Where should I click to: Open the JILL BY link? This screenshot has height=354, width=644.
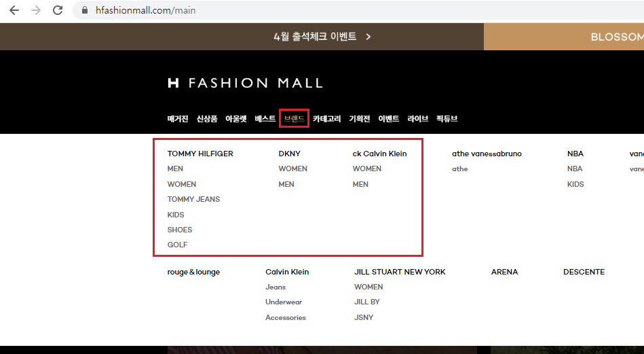[x=367, y=302]
